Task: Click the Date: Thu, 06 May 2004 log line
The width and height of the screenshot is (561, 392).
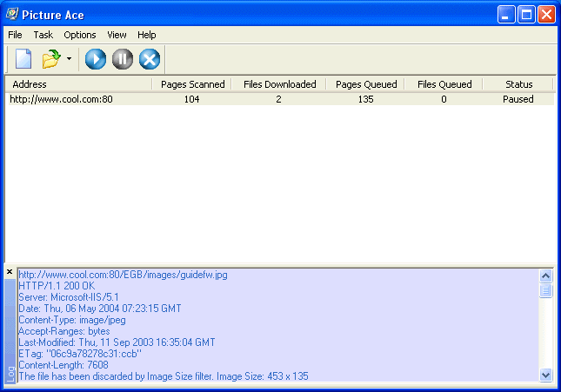Action: (100, 309)
